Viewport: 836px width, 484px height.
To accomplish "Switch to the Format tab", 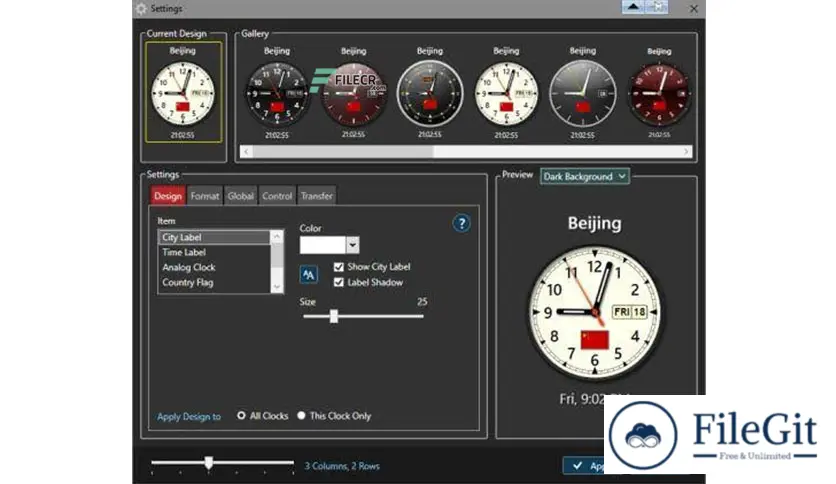I will (205, 196).
